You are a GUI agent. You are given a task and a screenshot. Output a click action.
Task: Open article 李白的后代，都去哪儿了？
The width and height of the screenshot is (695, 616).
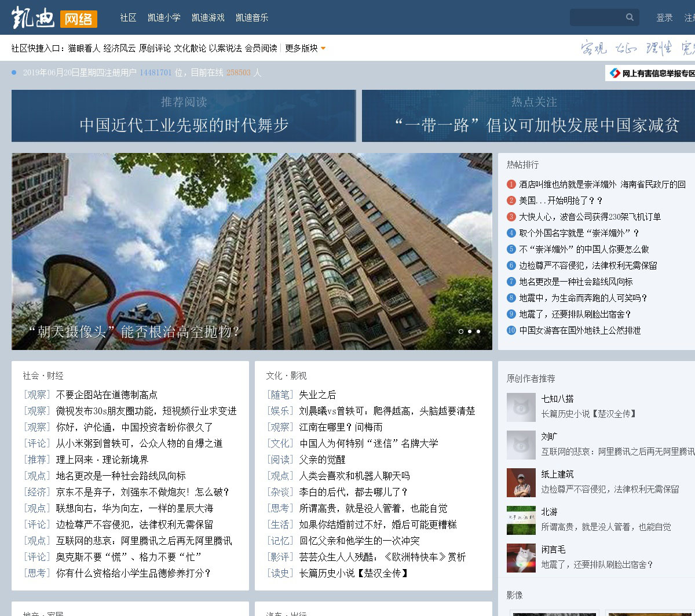point(353,492)
